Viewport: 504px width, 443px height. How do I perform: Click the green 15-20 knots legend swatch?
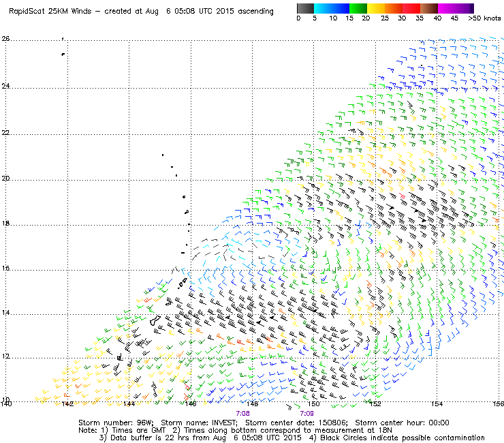click(x=358, y=8)
